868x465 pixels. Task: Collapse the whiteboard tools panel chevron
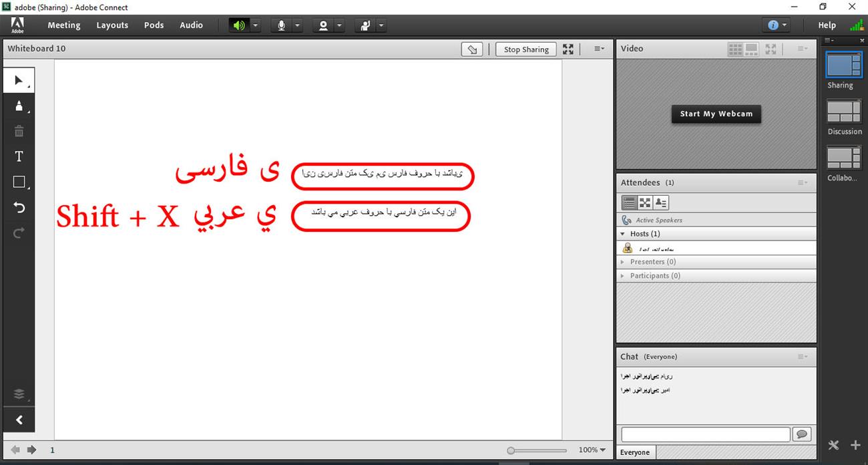pyautogui.click(x=19, y=420)
